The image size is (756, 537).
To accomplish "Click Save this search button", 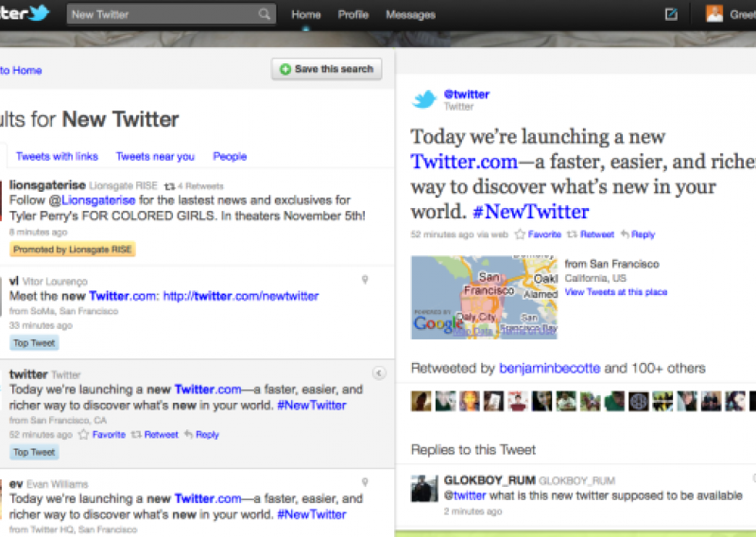I will [326, 69].
